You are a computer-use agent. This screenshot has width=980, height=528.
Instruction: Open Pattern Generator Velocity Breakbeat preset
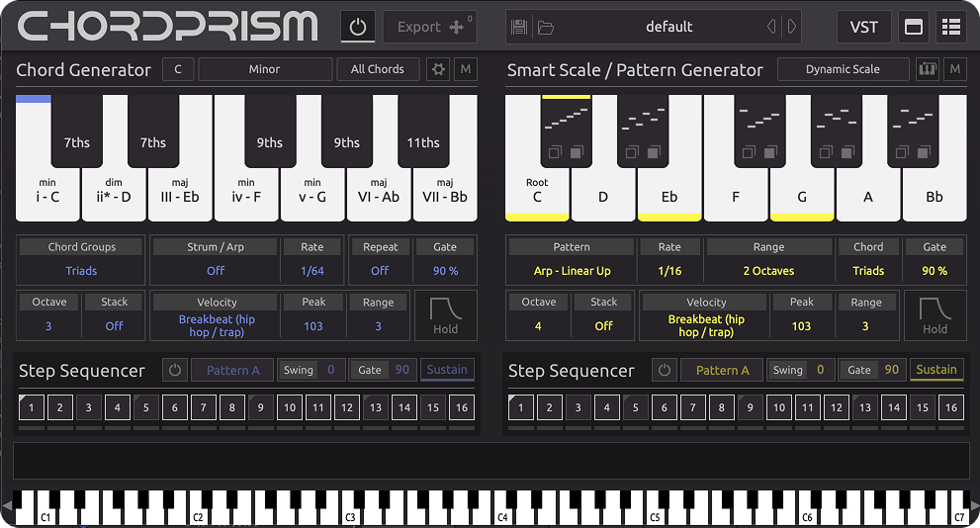coord(706,325)
